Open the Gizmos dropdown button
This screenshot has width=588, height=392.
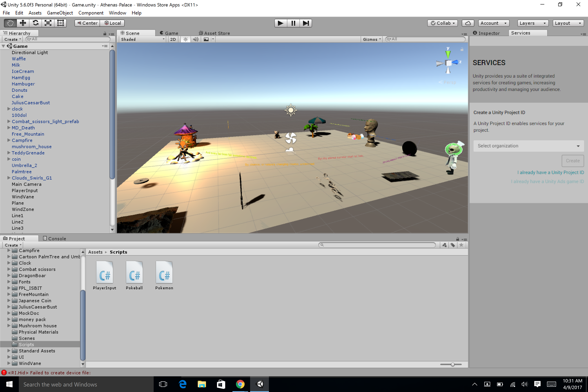pyautogui.click(x=371, y=39)
